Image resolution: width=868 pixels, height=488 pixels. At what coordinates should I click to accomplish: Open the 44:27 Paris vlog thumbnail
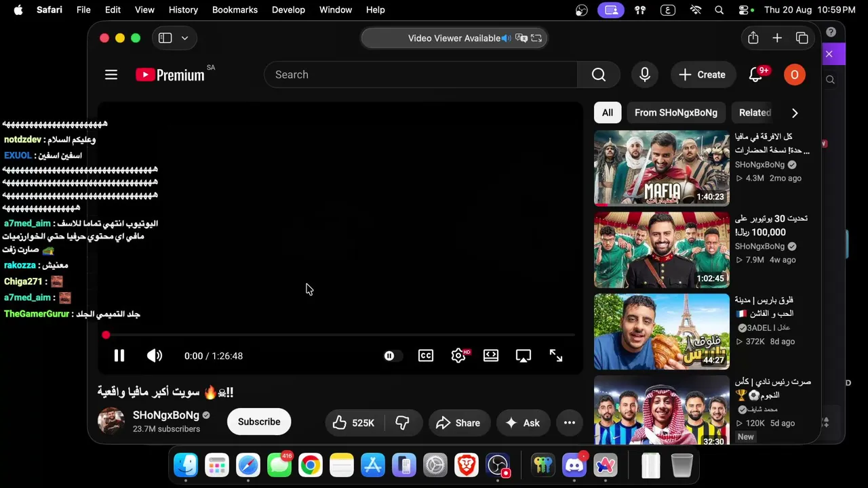pyautogui.click(x=662, y=331)
